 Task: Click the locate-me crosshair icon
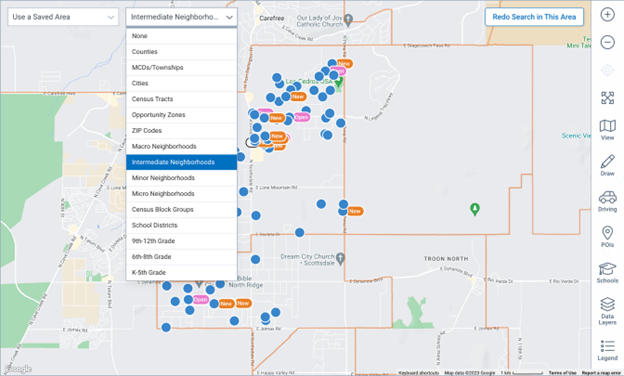[607, 70]
